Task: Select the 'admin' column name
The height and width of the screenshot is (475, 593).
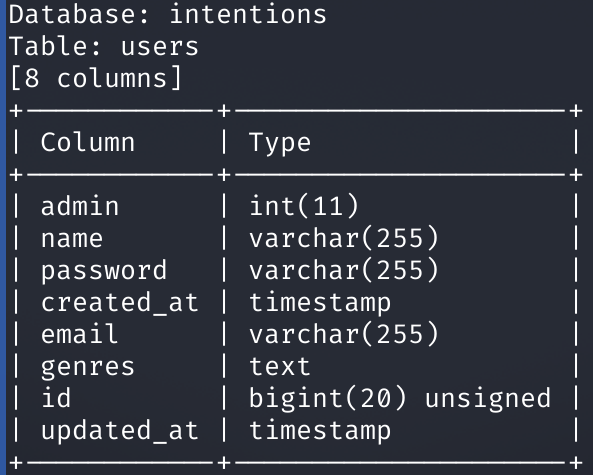Action: point(80,206)
